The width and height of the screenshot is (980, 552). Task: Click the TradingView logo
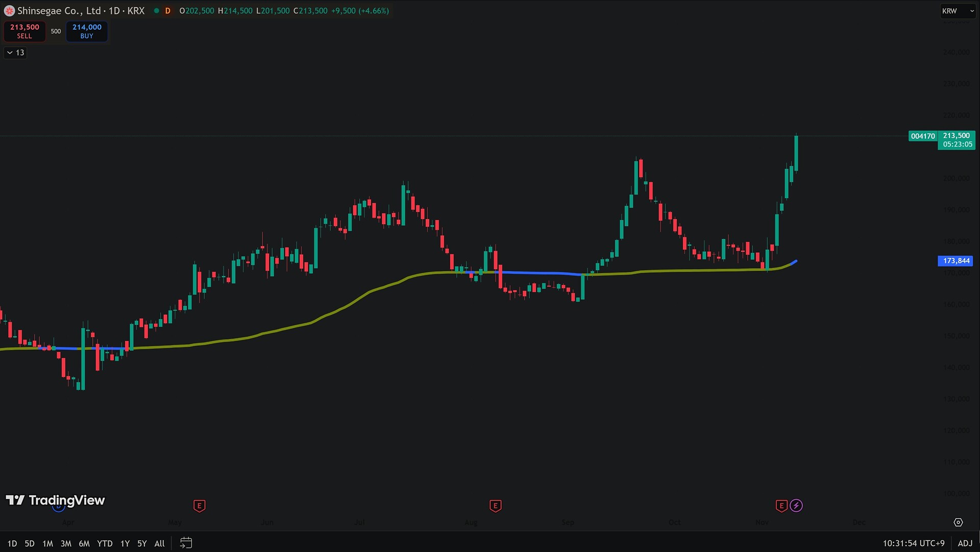pyautogui.click(x=55, y=500)
